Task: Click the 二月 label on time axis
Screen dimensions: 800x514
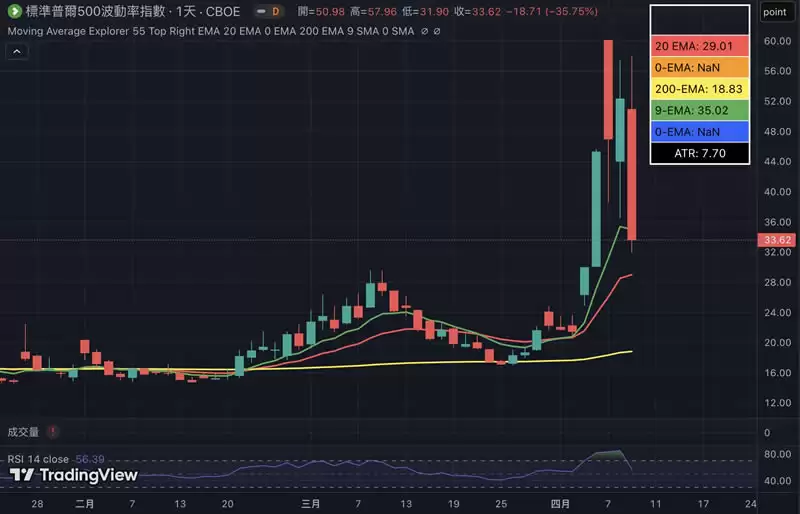Action: pos(85,504)
